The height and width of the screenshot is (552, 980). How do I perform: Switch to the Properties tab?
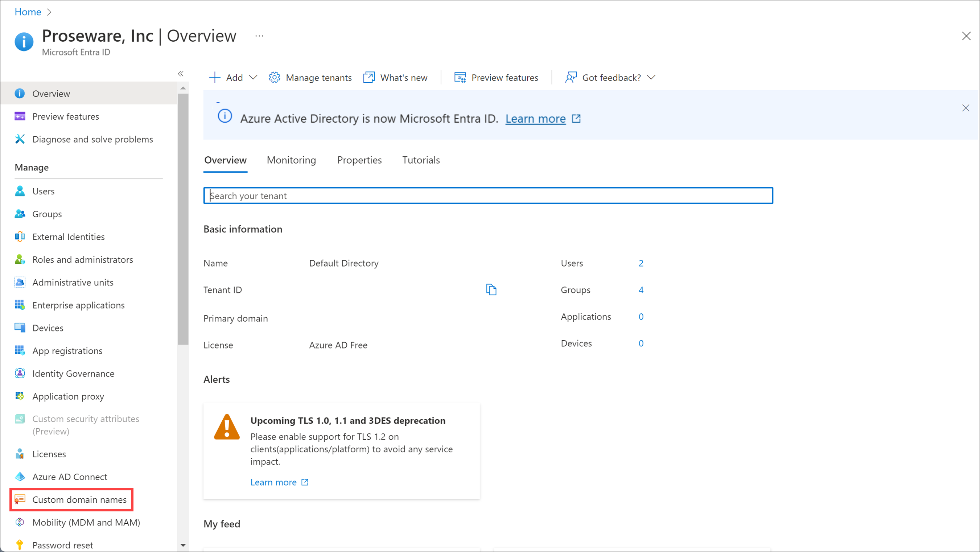[x=359, y=160]
